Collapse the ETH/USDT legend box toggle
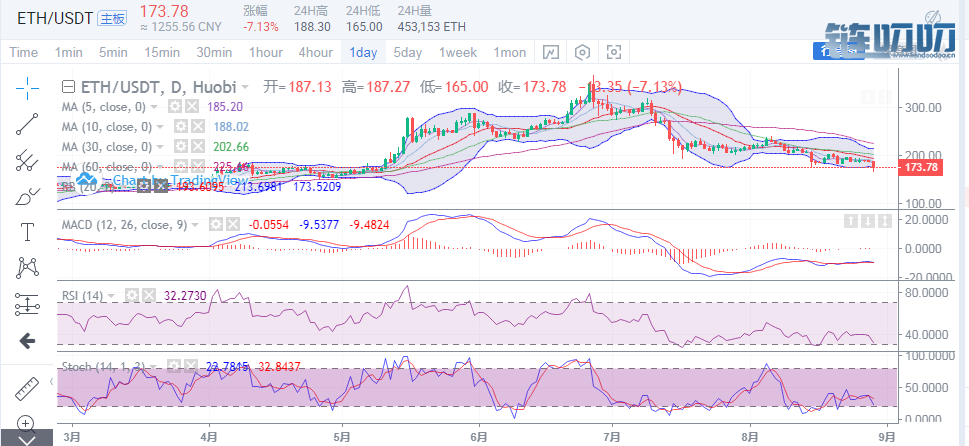This screenshot has height=446, width=969. click(x=70, y=86)
